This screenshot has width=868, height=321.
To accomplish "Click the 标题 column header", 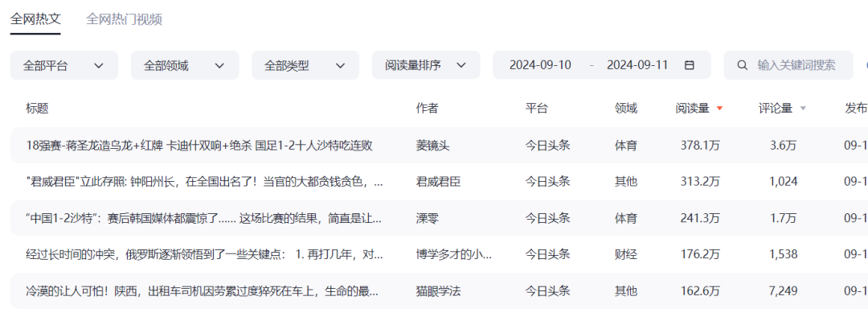I will tap(37, 109).
